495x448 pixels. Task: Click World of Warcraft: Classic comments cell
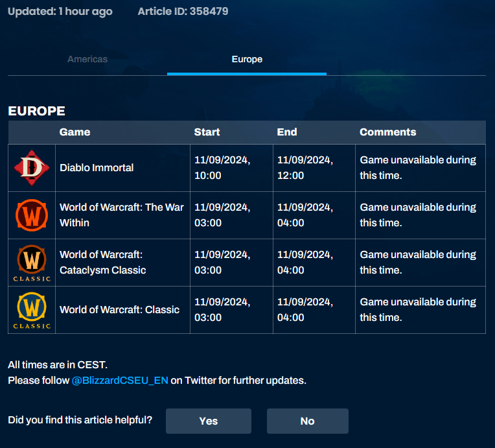(420, 310)
